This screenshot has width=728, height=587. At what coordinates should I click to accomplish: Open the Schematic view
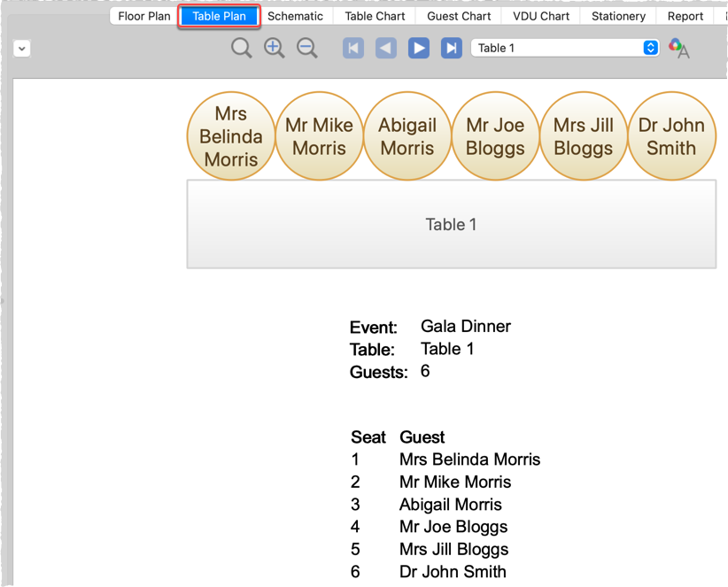(296, 15)
